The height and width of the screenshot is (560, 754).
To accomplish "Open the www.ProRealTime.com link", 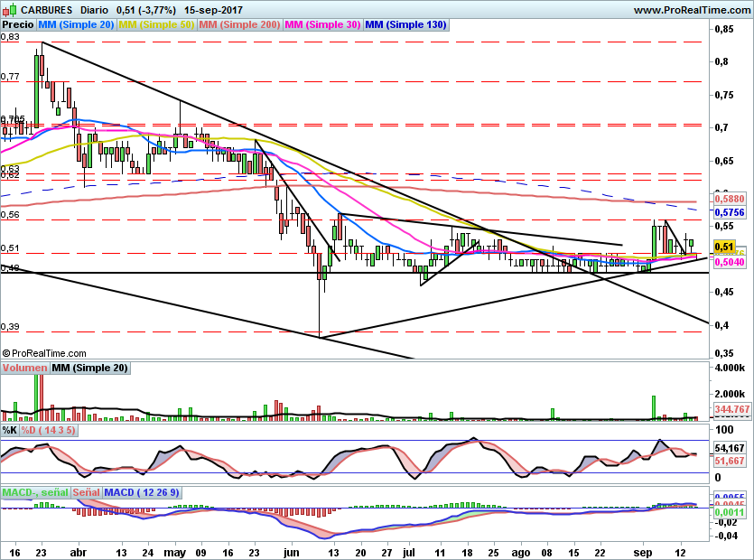I will (693, 10).
